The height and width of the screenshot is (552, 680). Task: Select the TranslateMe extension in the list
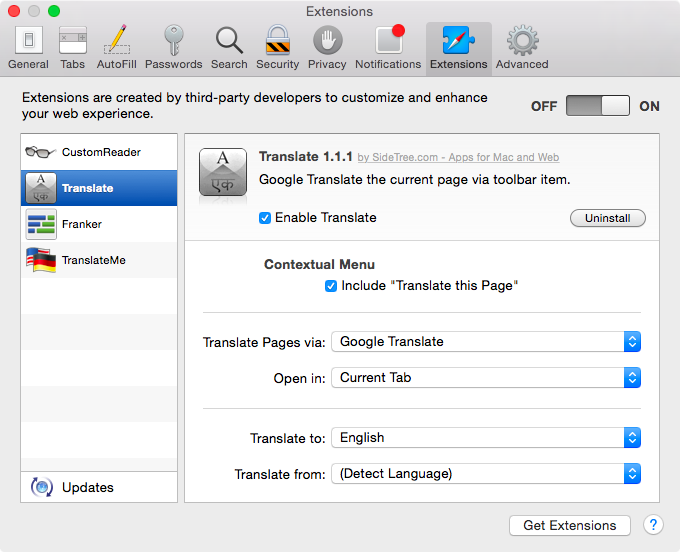[99, 260]
